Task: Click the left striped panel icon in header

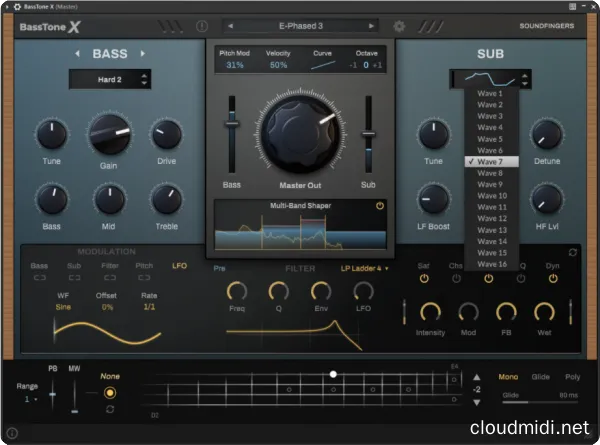Action: 170,26
